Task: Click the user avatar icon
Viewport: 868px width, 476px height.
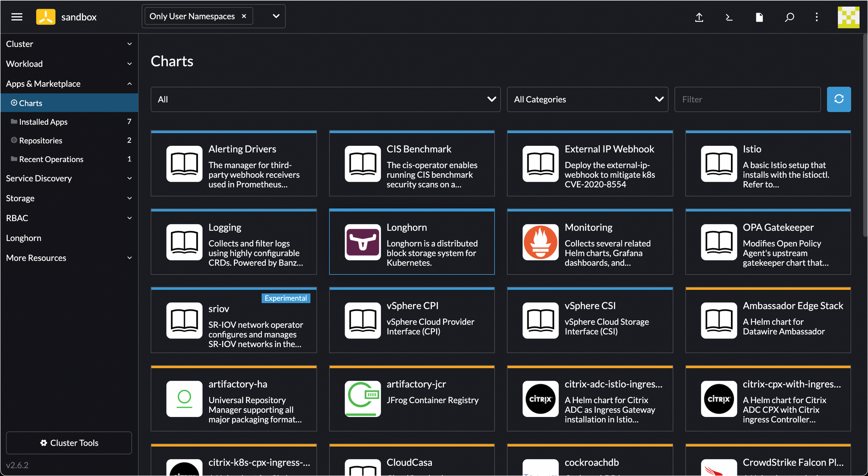Action: tap(848, 17)
